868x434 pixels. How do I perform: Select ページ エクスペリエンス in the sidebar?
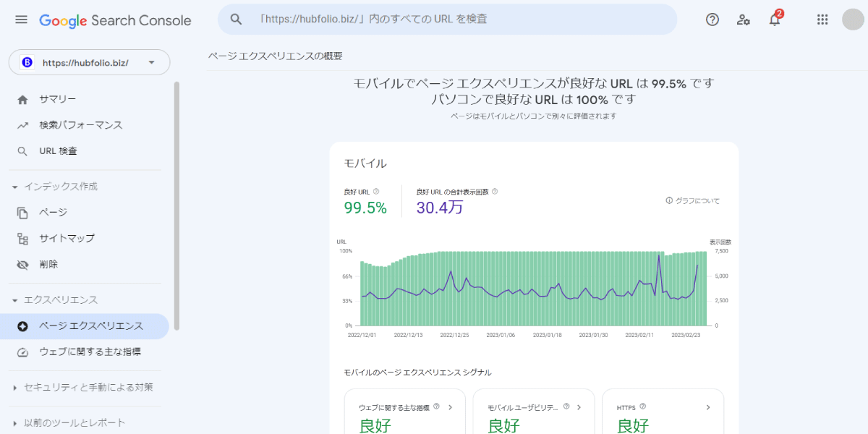point(85,326)
